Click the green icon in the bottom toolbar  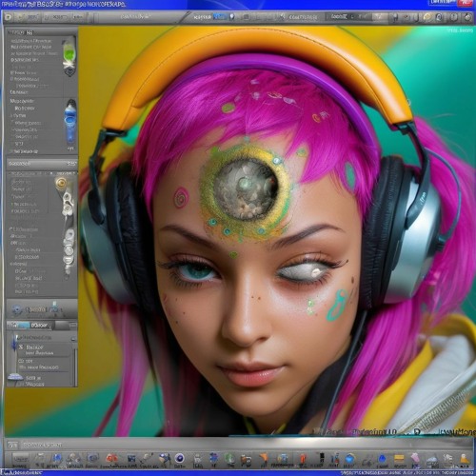229,459
